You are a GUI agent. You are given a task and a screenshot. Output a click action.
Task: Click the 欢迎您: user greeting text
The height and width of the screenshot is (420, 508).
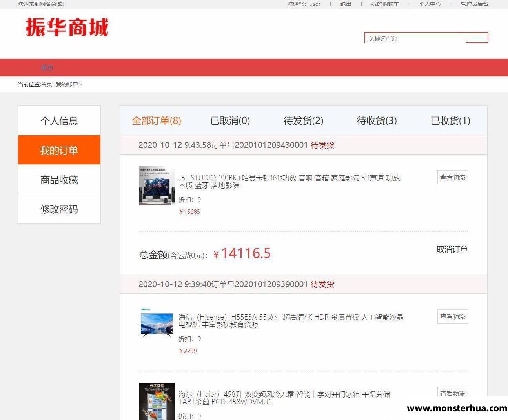[x=304, y=4]
